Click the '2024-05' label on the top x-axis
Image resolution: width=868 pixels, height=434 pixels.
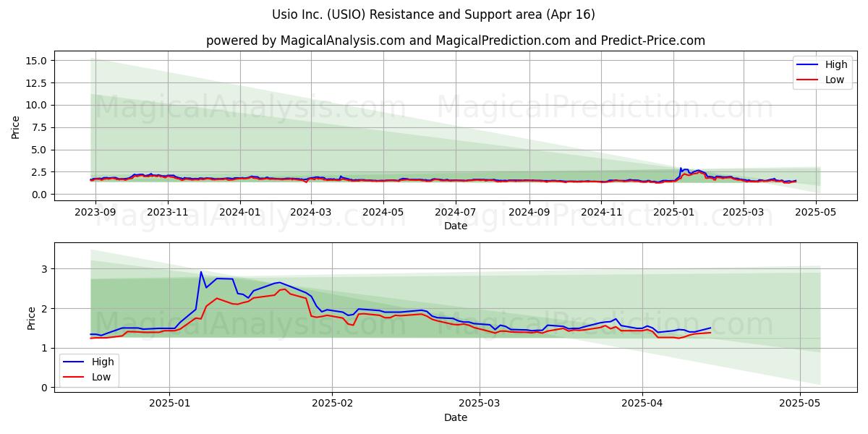(x=383, y=212)
